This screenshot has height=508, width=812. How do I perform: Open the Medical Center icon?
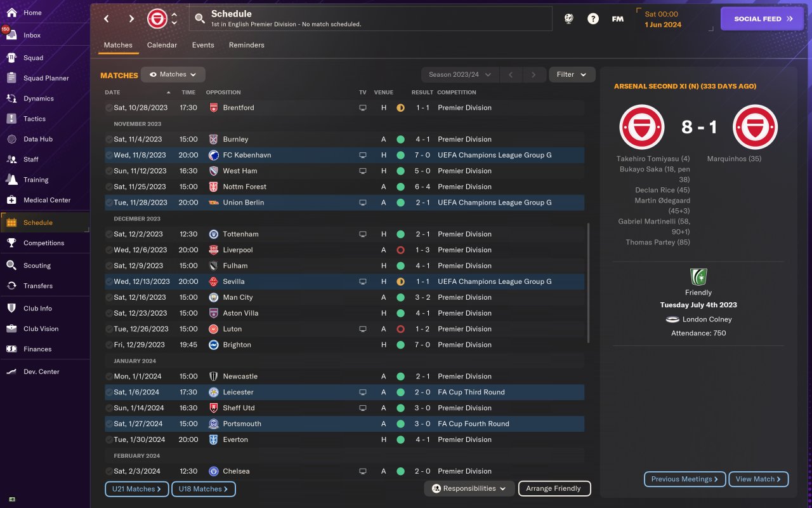11,200
